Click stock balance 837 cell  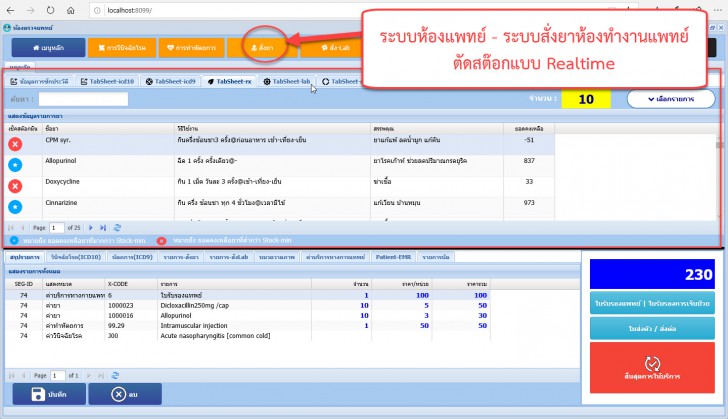coord(529,161)
